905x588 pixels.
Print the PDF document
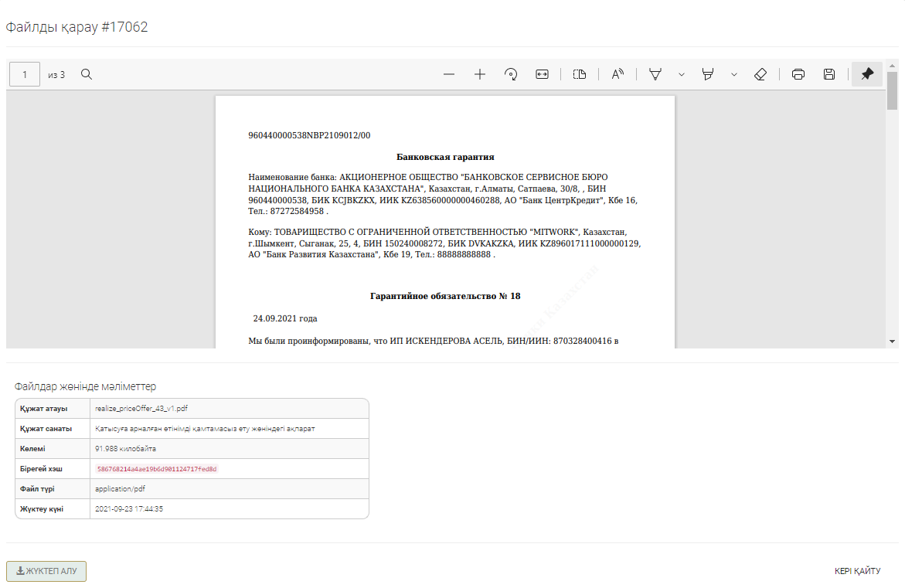click(798, 74)
